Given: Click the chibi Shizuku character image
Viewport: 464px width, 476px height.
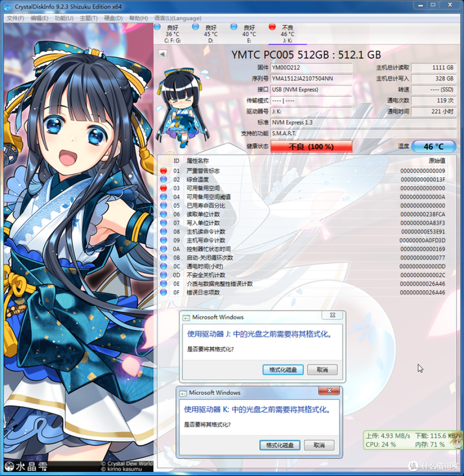Looking at the screenshot, I should pos(182,107).
